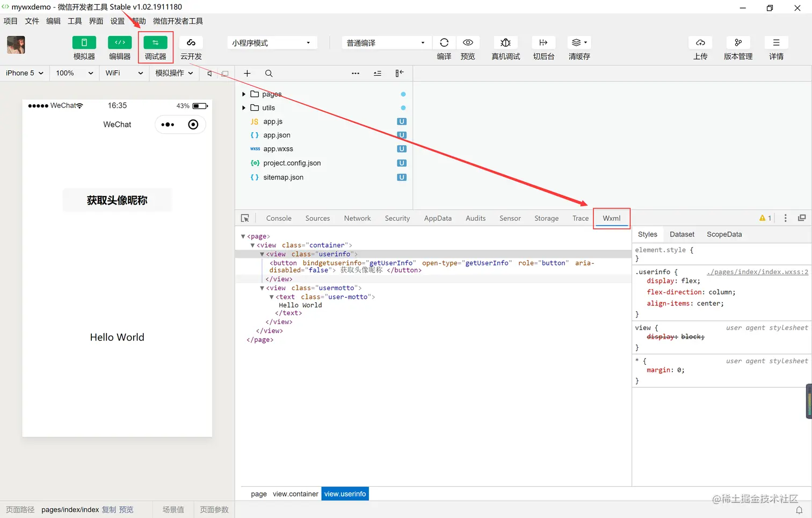Start 真机调试 remote device debugging
This screenshot has height=518, width=812.
coord(505,43)
